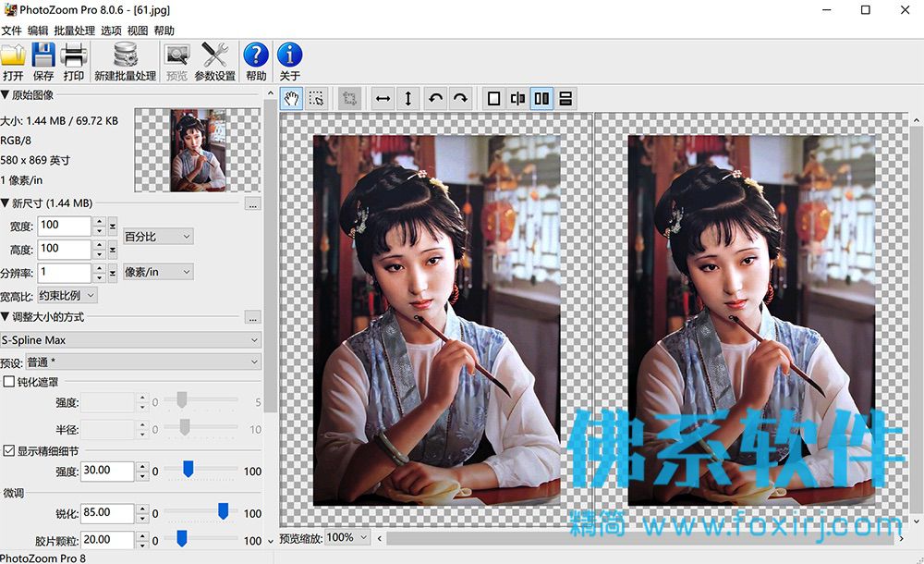
Task: Rotate the image counterclockwise
Action: (435, 99)
